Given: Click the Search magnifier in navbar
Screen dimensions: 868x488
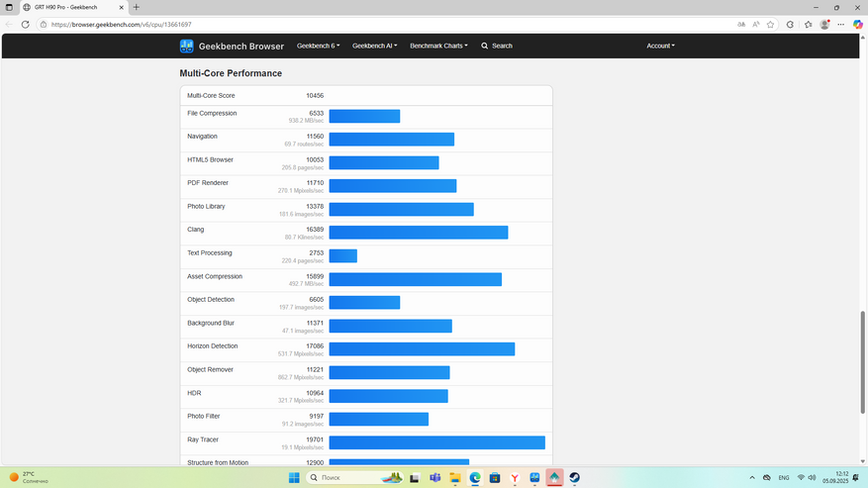Looking at the screenshot, I should coord(484,46).
